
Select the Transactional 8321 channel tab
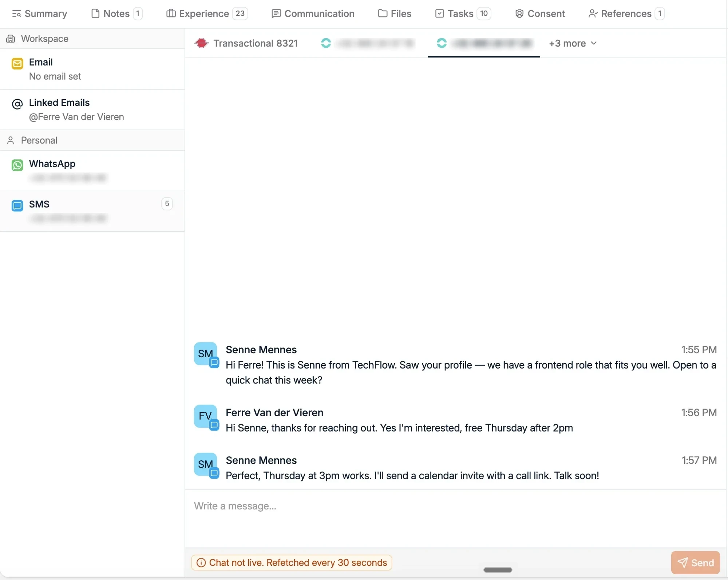(x=246, y=43)
